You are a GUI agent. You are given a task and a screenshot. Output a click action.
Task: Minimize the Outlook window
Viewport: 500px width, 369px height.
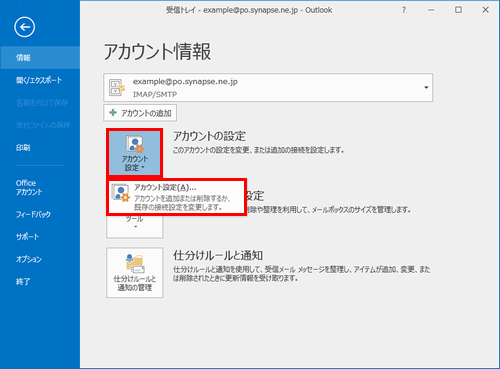(x=431, y=10)
